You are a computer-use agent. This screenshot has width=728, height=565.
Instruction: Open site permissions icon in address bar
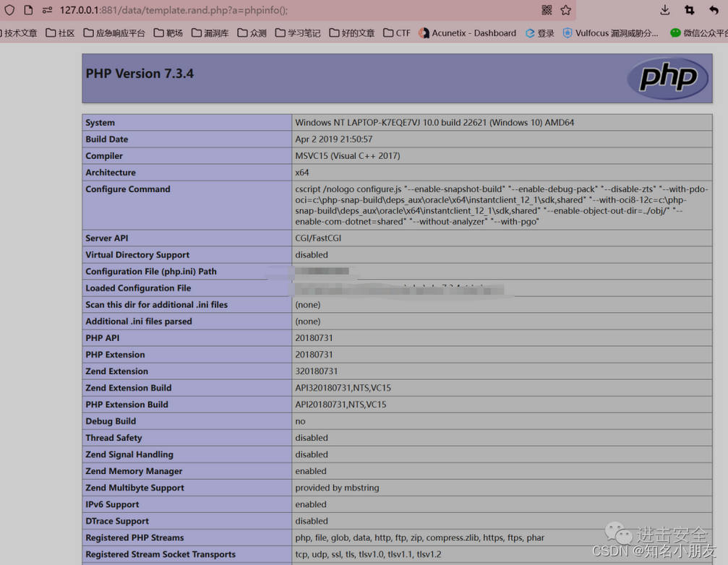[47, 9]
